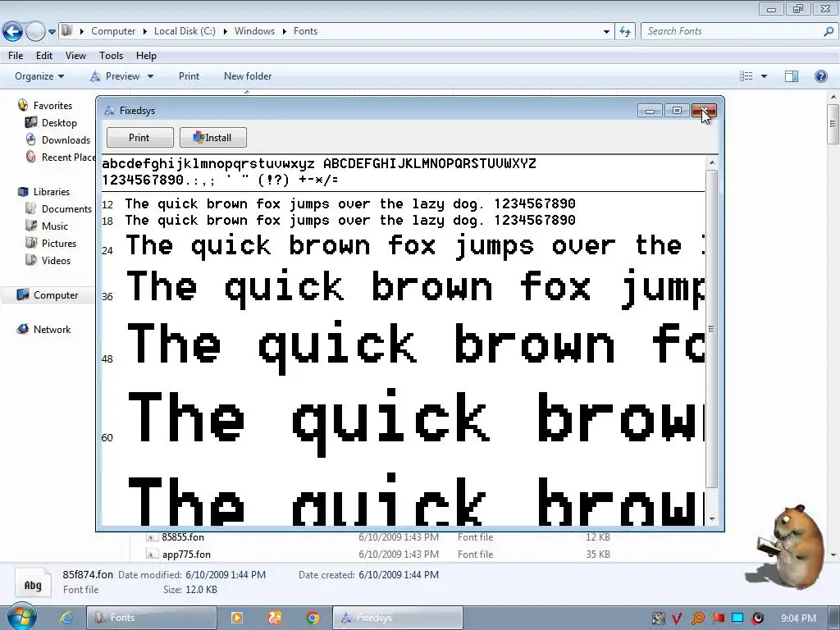840x630 pixels.
Task: Click the Print button in Fixedsys window
Action: [x=139, y=138]
